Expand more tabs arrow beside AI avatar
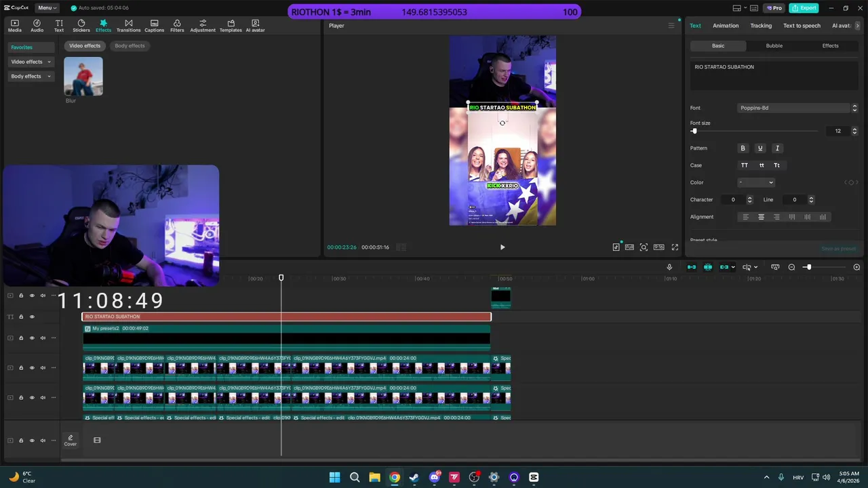The width and height of the screenshot is (868, 488). pos(857,26)
